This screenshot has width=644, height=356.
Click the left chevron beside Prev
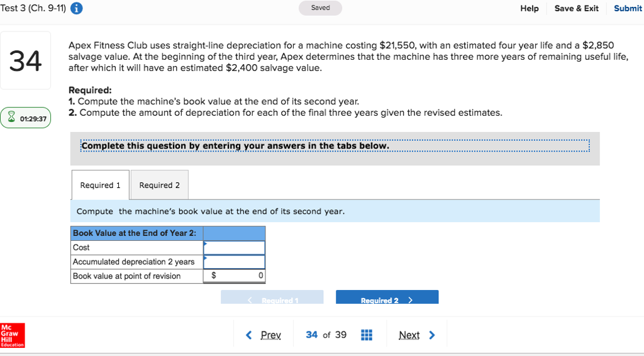pos(250,335)
